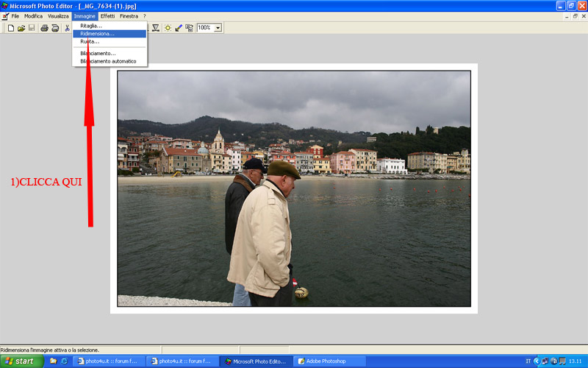Choose Ruota from the open menu
The width and height of the screenshot is (588, 368).
(90, 42)
